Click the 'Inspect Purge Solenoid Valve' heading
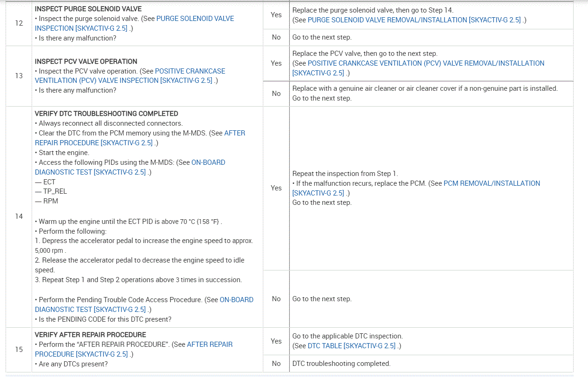Image resolution: width=588 pixels, height=385 pixels. tap(88, 9)
